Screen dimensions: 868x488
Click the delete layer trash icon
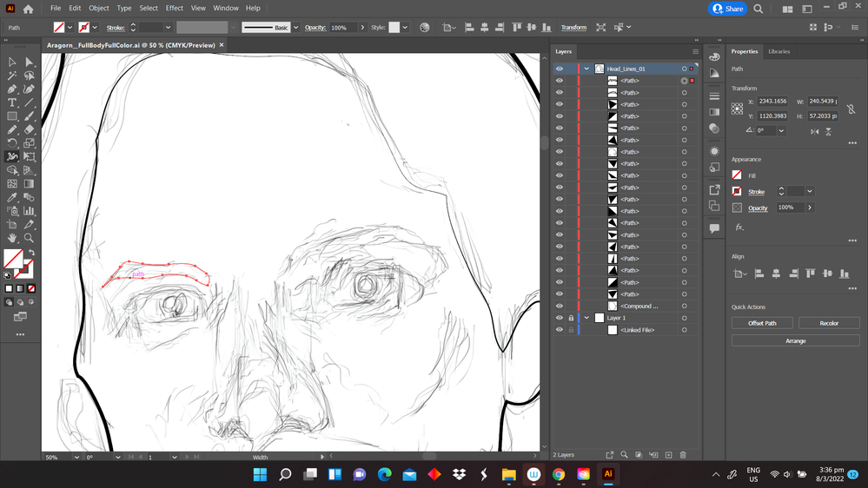[683, 455]
